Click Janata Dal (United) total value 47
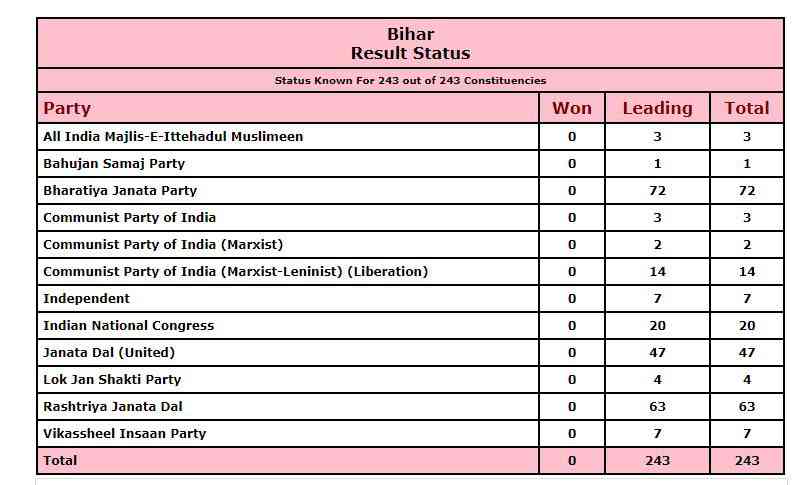This screenshot has width=798, height=485. (x=747, y=352)
